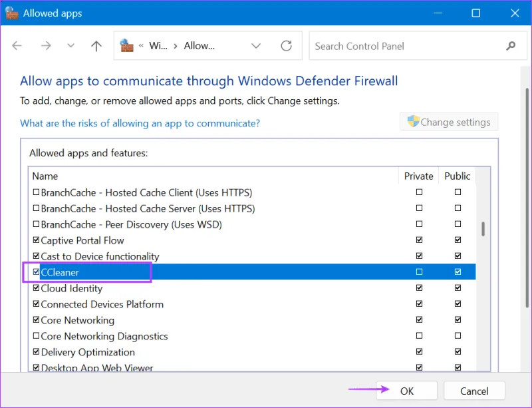Screen dimensions: 532x408
Task: Toggle the Public checkbox for Core Networking Diagnostics
Action: 458,335
